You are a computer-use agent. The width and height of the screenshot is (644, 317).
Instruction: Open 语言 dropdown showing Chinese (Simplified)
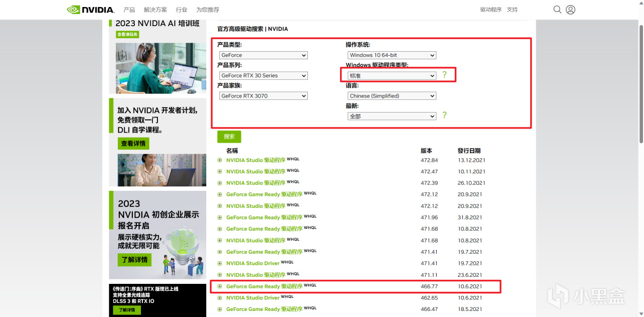tap(392, 96)
